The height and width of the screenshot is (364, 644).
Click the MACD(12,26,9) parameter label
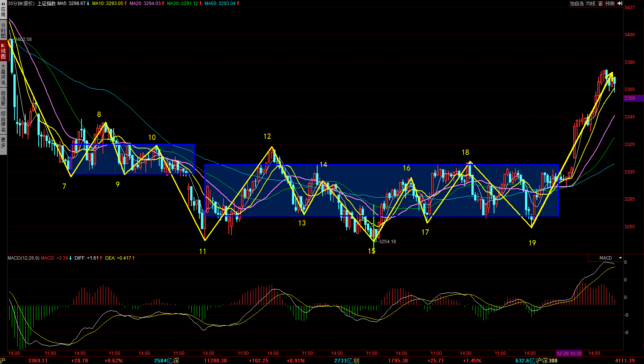pyautogui.click(x=23, y=258)
